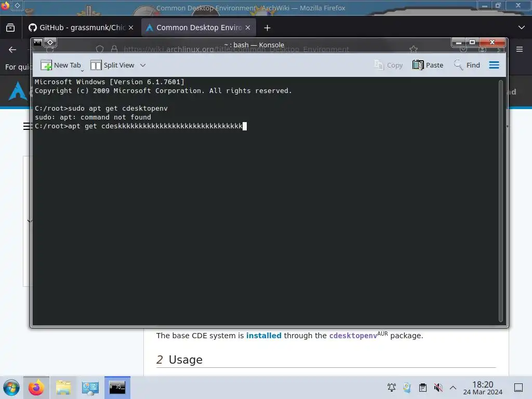Click the Firefox window on-all-desktops icon

pos(18,5)
